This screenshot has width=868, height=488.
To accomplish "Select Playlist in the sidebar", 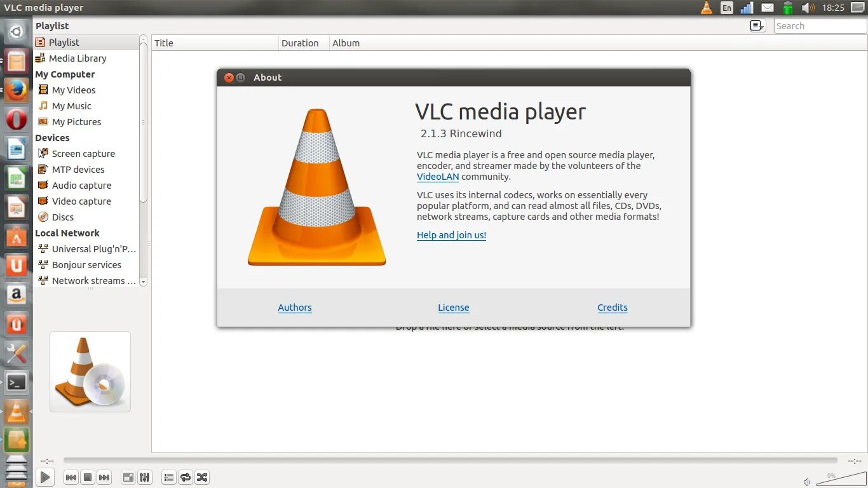I will (86, 42).
